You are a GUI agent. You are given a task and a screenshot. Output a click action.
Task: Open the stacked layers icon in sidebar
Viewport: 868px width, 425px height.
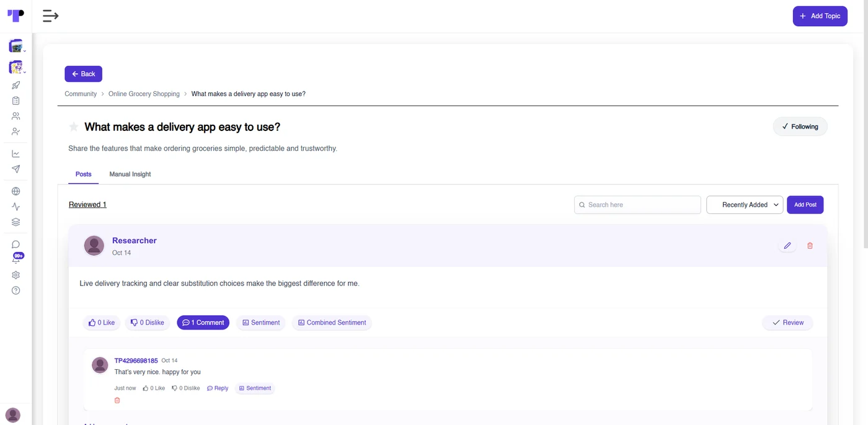(x=16, y=221)
